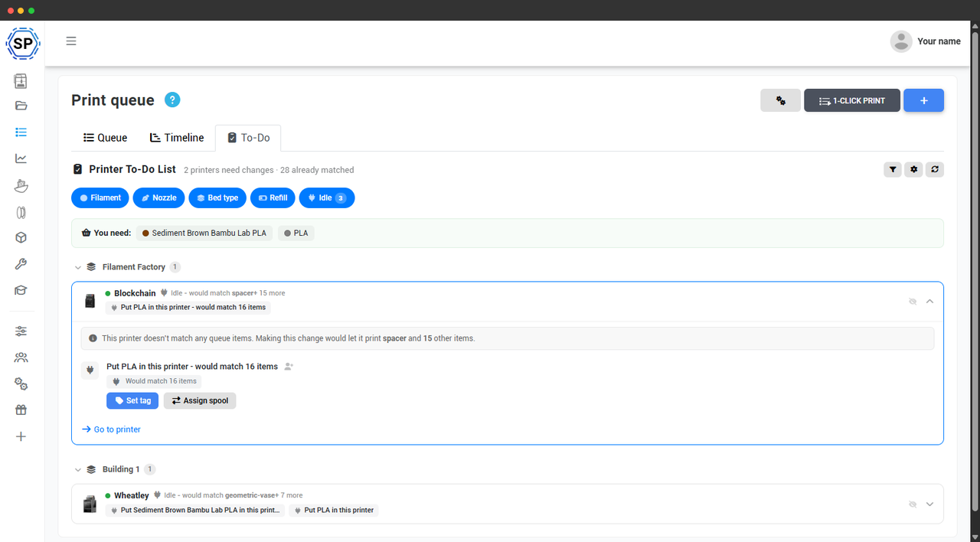Click the Your name profile label
980x542 pixels.
point(939,41)
